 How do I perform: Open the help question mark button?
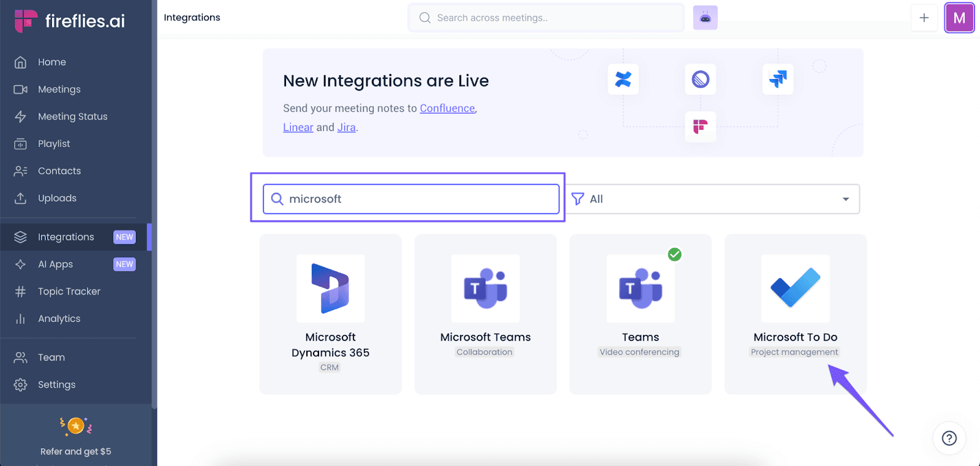(x=949, y=438)
